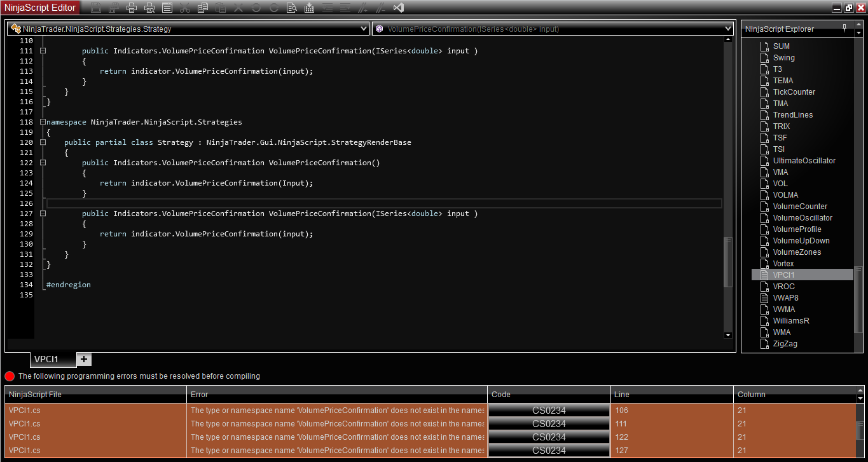Screen dimensions: 868x462
Task: Click the VWAP8 file icon
Action: click(764, 298)
